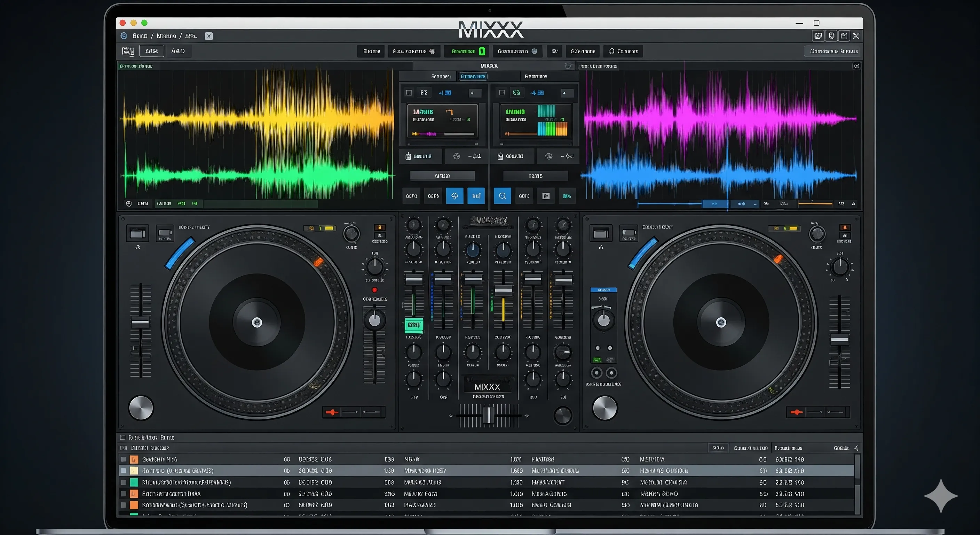
Task: Click the small icon right of center MIXXX header
Action: 568,66
